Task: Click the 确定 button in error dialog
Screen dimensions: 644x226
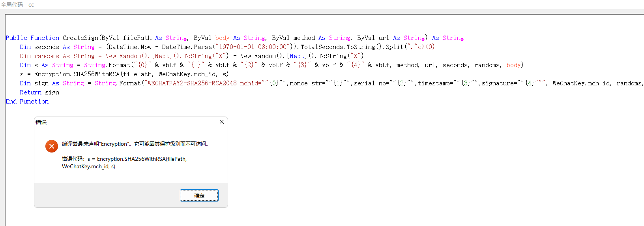Action: [x=199, y=196]
